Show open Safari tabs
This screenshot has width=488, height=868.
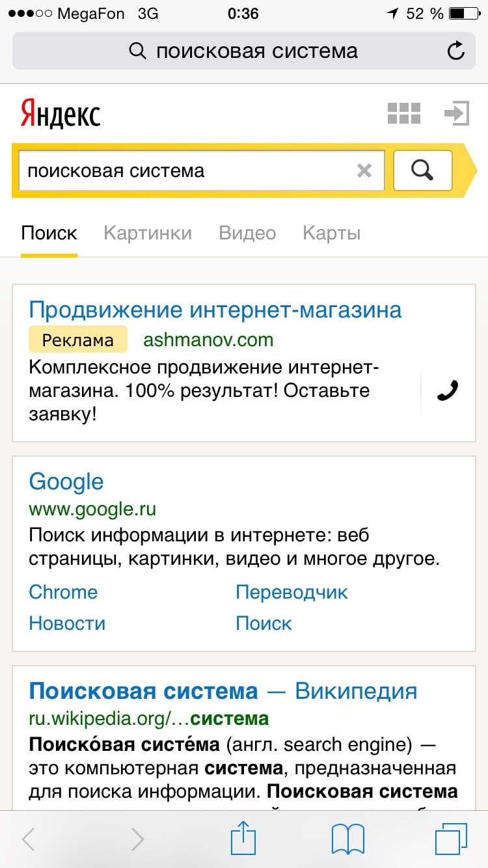click(x=451, y=839)
